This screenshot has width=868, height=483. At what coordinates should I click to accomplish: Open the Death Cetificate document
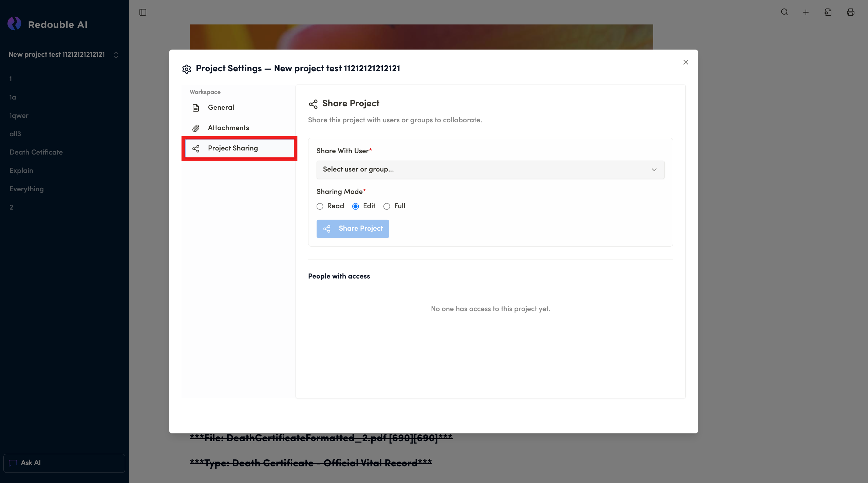tap(36, 152)
